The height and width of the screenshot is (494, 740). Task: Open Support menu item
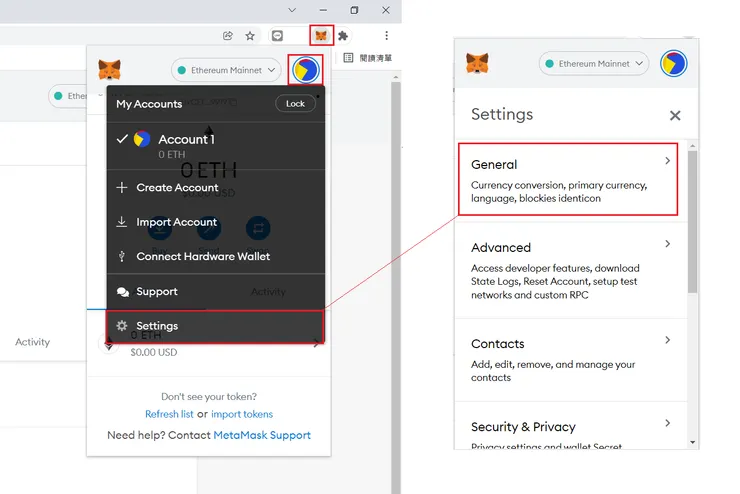click(216, 292)
